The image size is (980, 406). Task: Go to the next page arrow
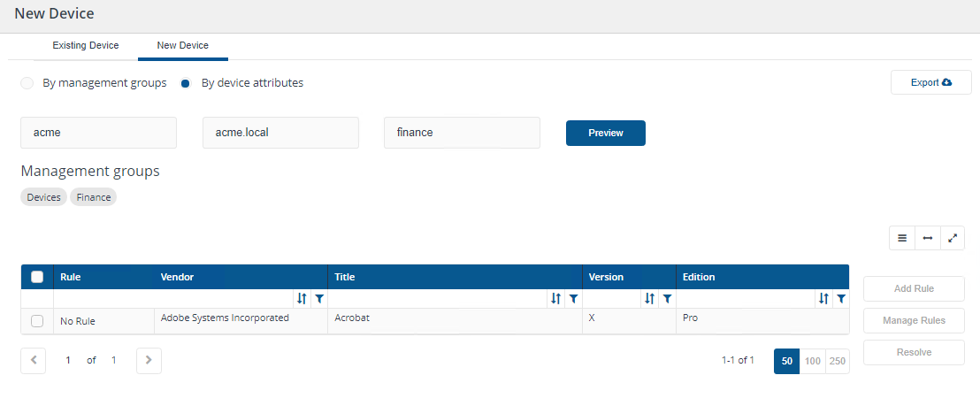click(149, 360)
